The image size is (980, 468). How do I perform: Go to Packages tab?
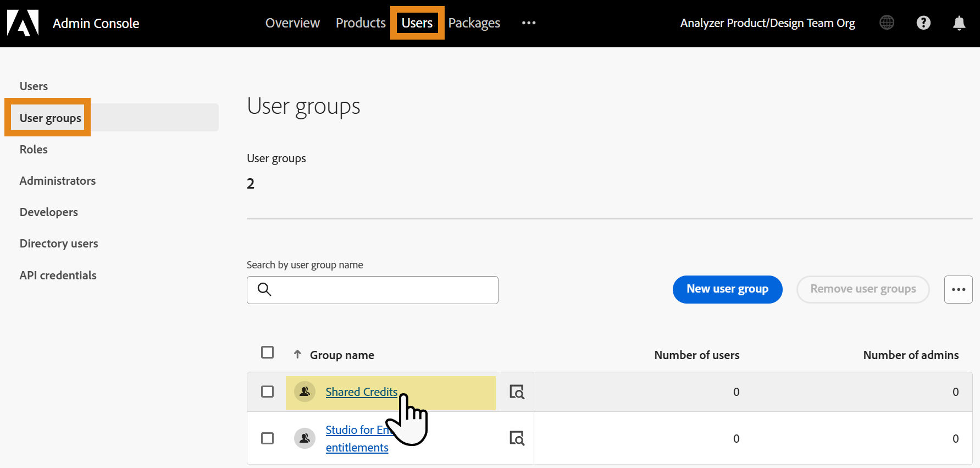click(474, 23)
